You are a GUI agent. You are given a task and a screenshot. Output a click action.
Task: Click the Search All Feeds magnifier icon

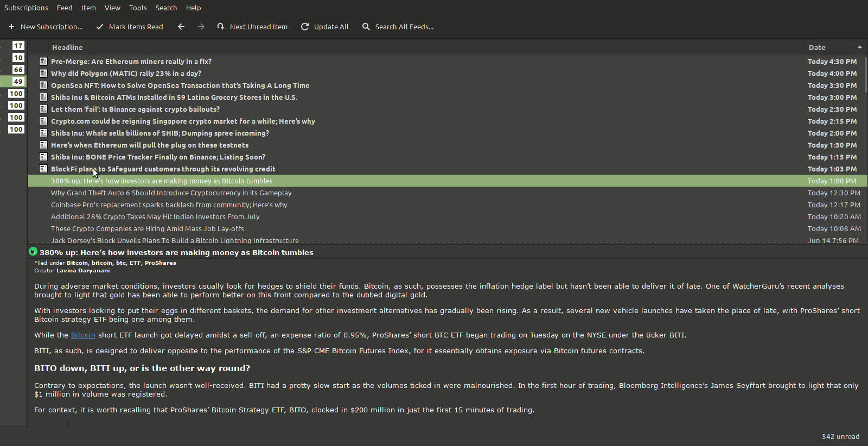point(366,27)
